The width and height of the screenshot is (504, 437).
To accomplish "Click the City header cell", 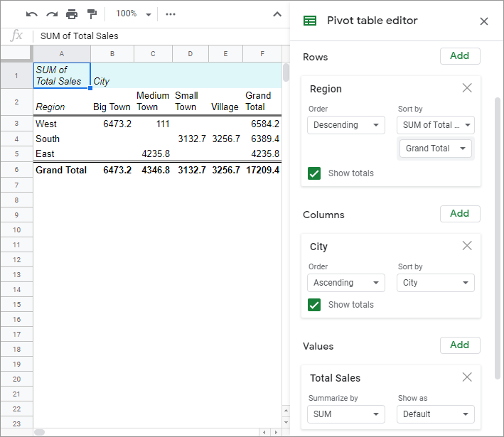I will point(112,75).
